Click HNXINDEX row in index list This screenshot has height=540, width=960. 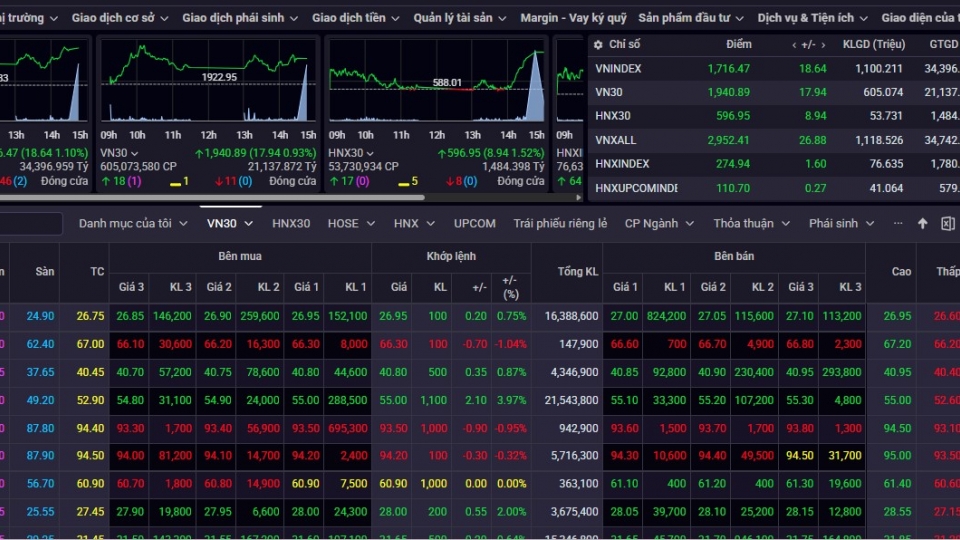tap(622, 164)
